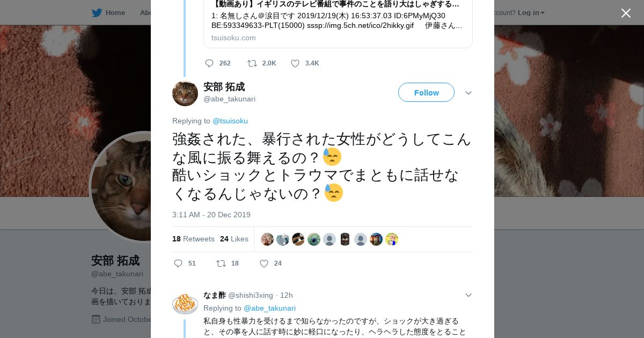View the 24 Likes list

click(234, 239)
